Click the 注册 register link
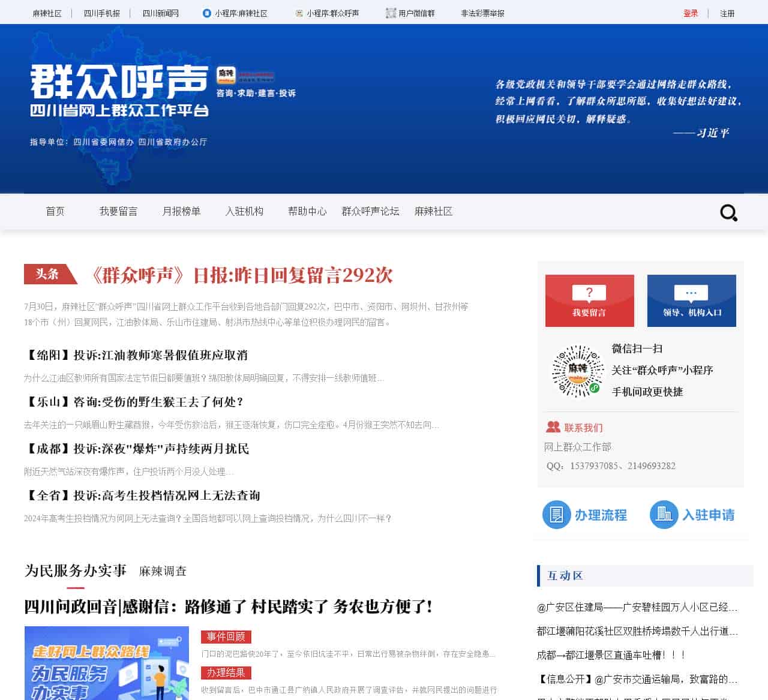The width and height of the screenshot is (768, 700). [727, 13]
